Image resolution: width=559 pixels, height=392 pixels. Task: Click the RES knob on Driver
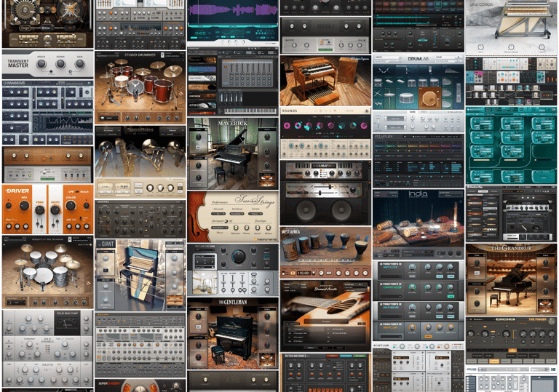point(24,206)
